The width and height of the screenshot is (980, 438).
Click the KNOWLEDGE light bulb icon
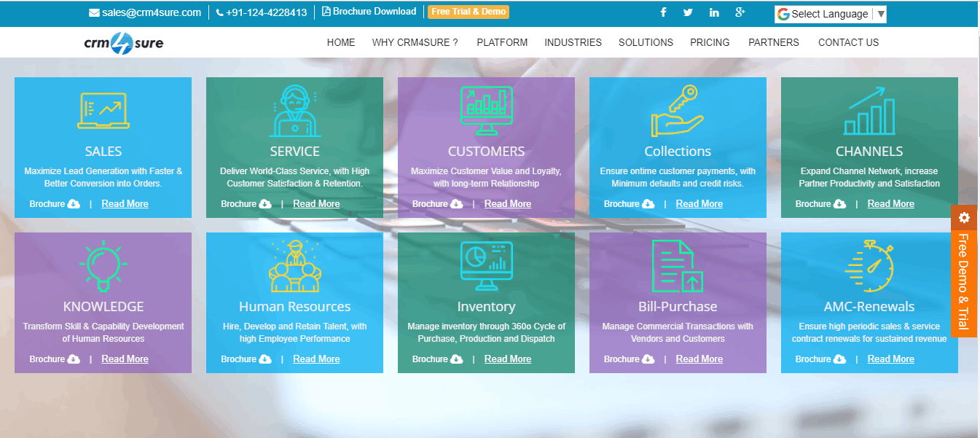(103, 266)
